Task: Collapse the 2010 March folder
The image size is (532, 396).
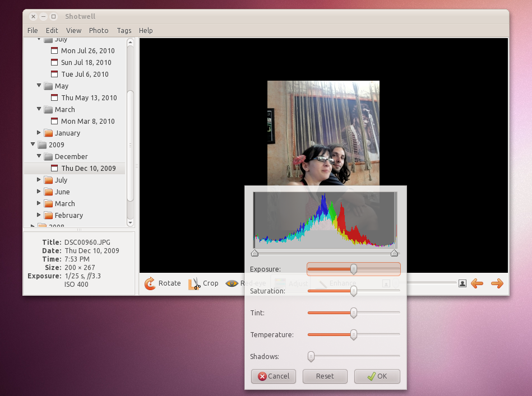Action: click(x=39, y=109)
